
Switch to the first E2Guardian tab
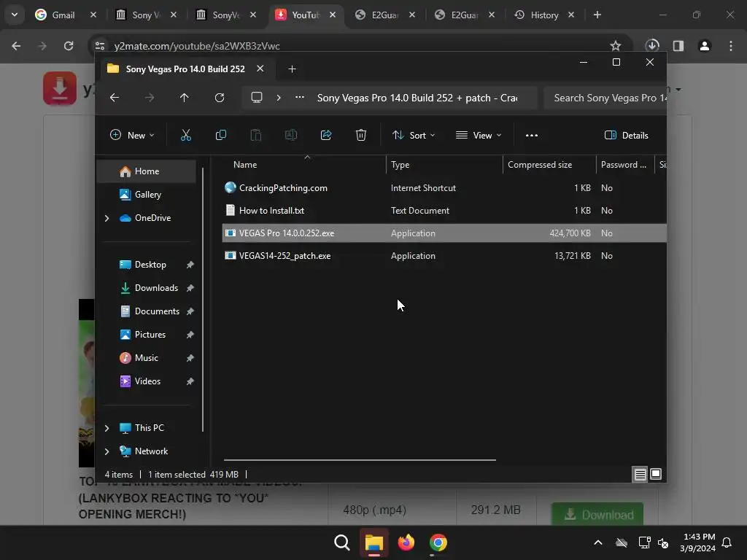pyautogui.click(x=384, y=15)
